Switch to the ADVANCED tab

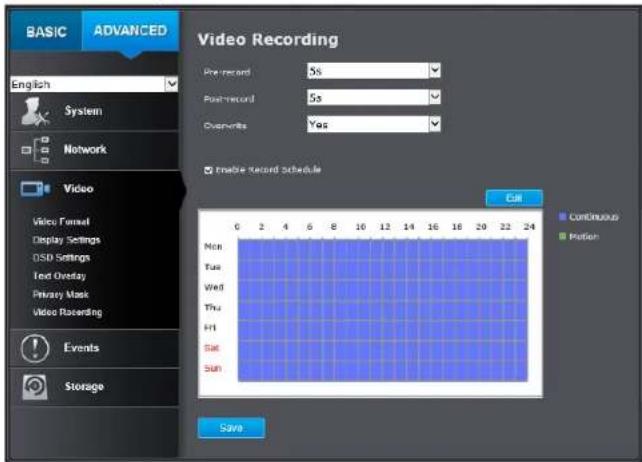130,31
